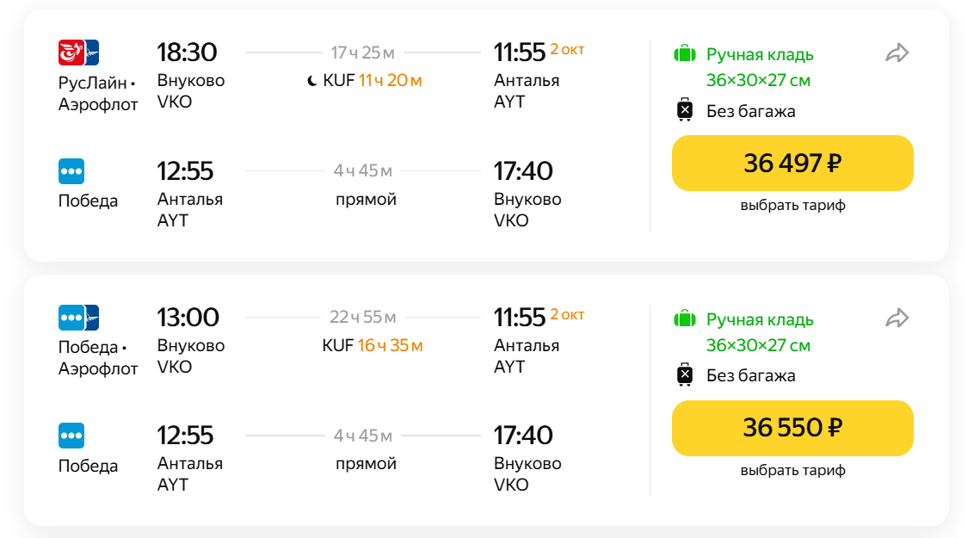Click 'Ручная кладь' text in second ticket
This screenshot has width=980, height=538.
(759, 319)
